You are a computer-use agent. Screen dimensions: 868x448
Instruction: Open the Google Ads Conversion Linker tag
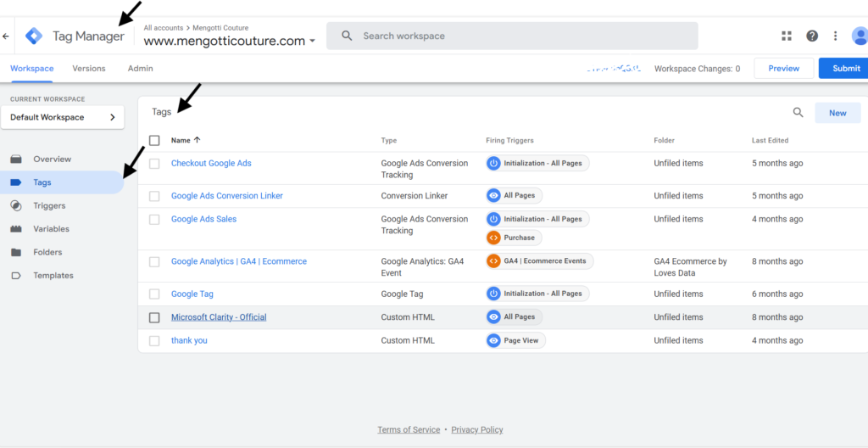pos(227,196)
